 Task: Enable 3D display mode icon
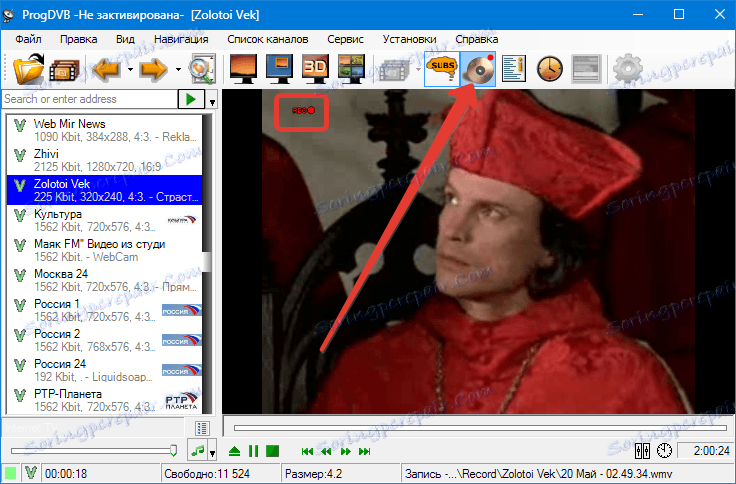pos(315,69)
